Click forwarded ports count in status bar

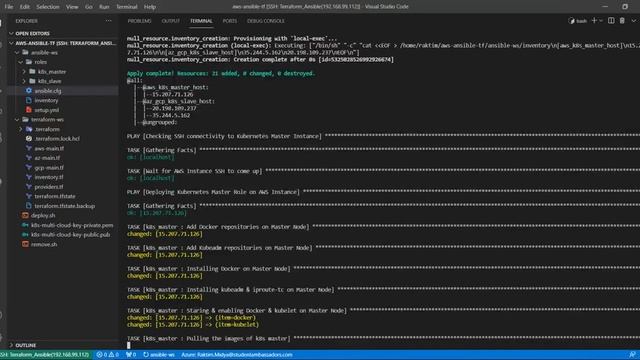pyautogui.click(x=131, y=355)
